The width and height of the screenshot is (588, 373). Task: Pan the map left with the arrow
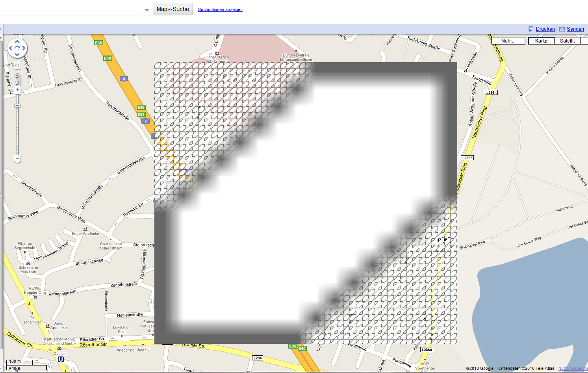click(x=11, y=48)
